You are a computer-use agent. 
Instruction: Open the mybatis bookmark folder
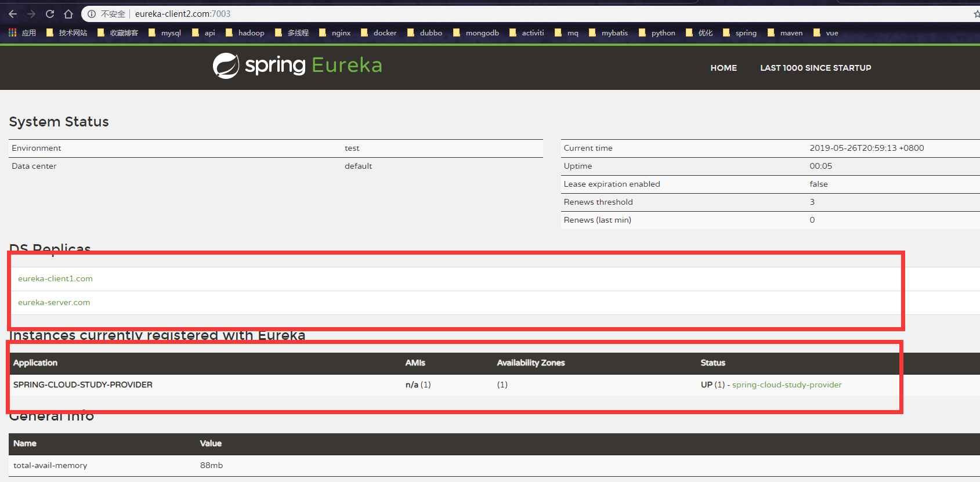click(609, 33)
